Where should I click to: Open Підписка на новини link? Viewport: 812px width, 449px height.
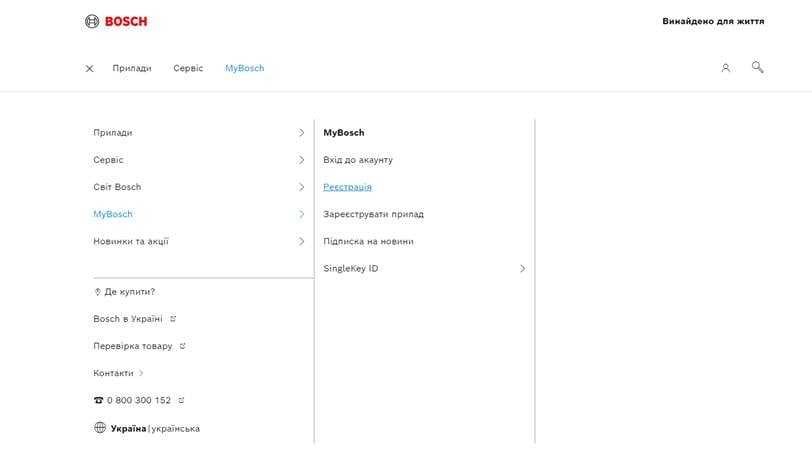[368, 241]
